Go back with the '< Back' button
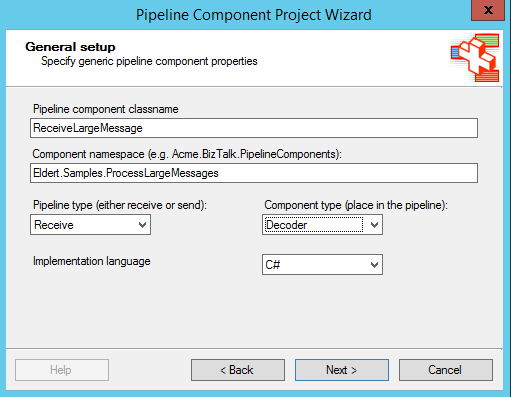The height and width of the screenshot is (397, 511). (238, 370)
